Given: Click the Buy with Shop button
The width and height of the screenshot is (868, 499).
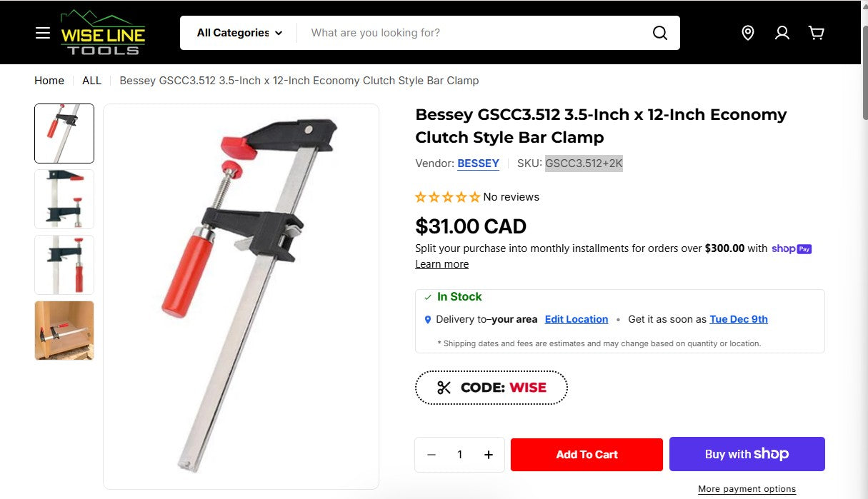Looking at the screenshot, I should (747, 454).
